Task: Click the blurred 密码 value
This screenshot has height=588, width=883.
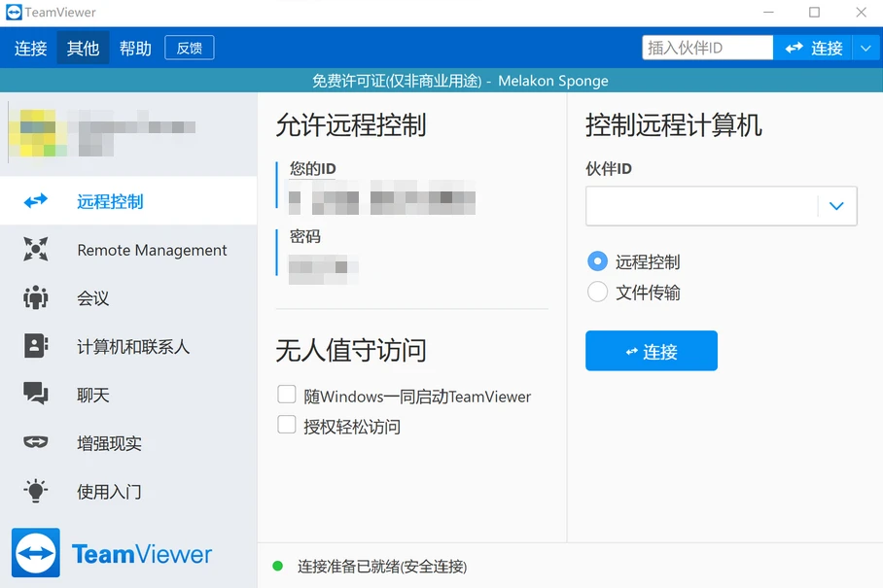Action: [323, 270]
